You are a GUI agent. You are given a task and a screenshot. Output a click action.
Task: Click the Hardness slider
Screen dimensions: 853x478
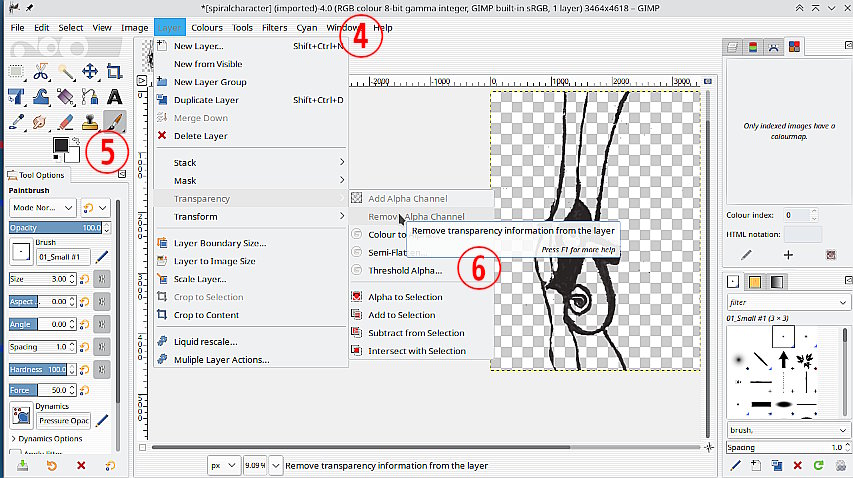tap(38, 369)
